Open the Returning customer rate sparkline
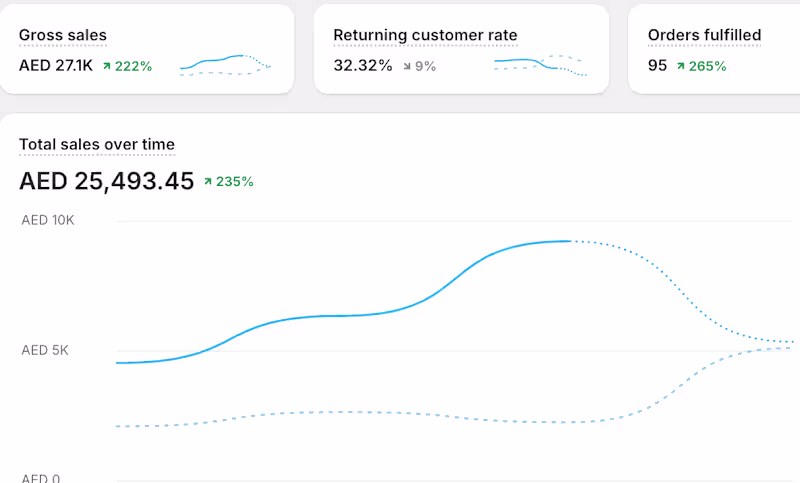The height and width of the screenshot is (483, 800). click(540, 65)
